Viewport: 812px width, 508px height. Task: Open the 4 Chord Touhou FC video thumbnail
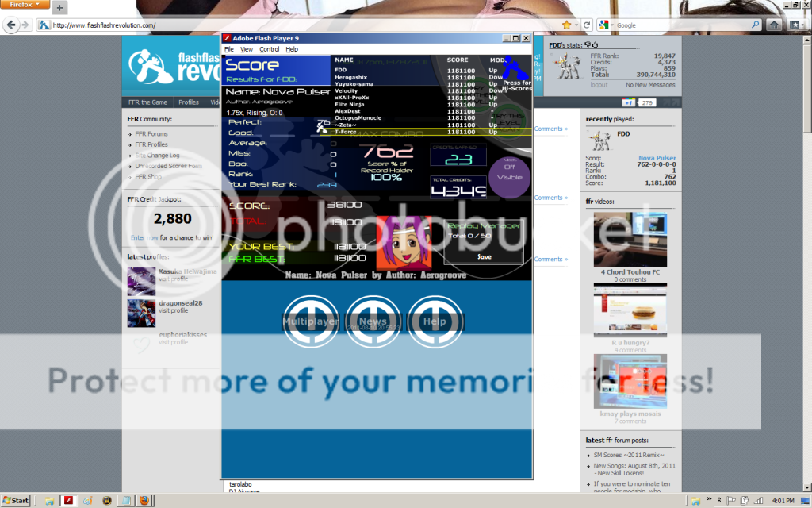(630, 239)
